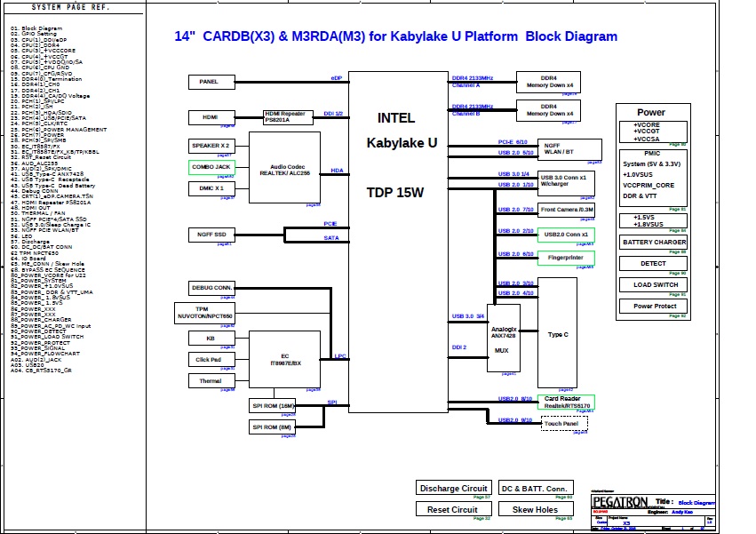The image size is (756, 534).
Task: Click list entry 62 TPM NPCT650
Action: 35,252
